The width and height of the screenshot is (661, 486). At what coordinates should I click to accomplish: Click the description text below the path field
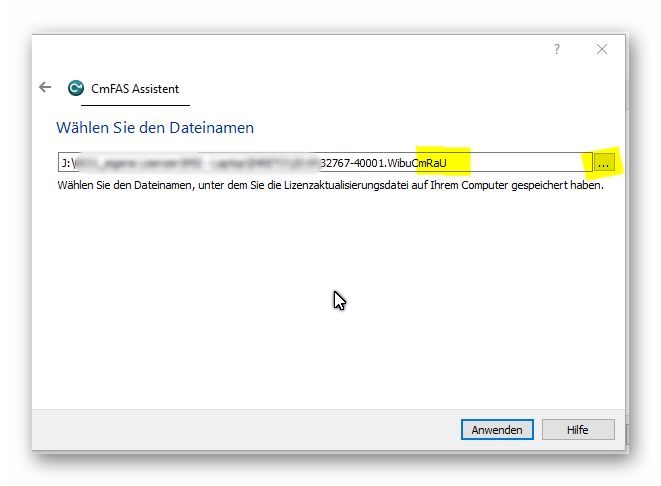[x=330, y=185]
